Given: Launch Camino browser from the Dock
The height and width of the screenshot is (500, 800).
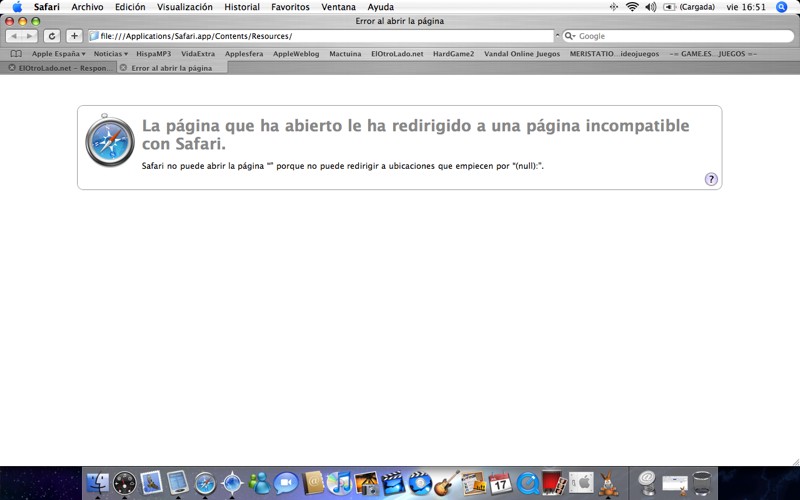Looking at the screenshot, I should tap(232, 483).
